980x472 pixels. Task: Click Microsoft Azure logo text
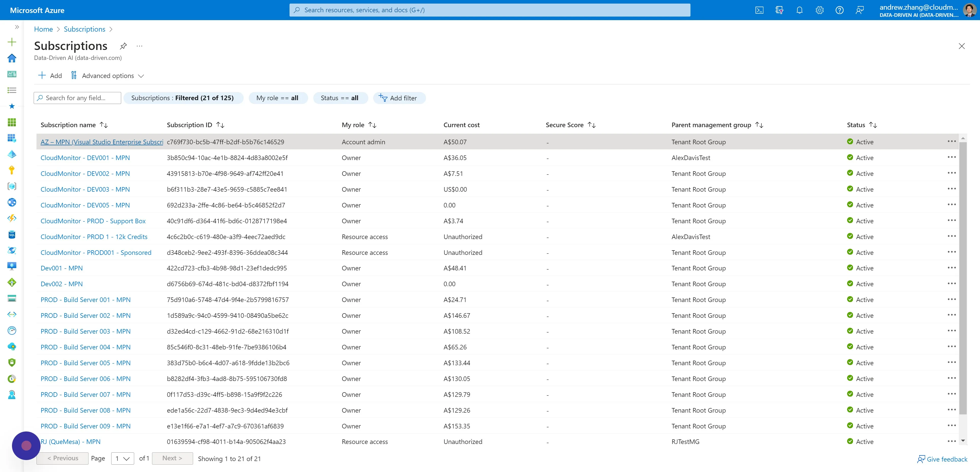(x=37, y=10)
